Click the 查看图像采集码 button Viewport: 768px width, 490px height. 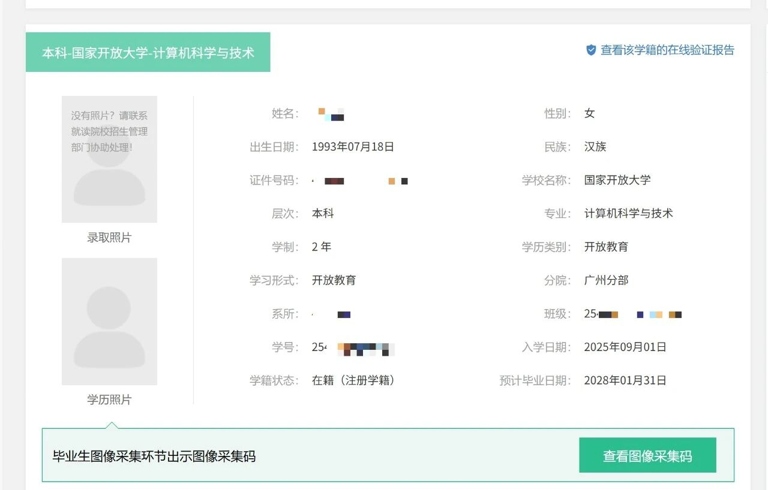[647, 456]
